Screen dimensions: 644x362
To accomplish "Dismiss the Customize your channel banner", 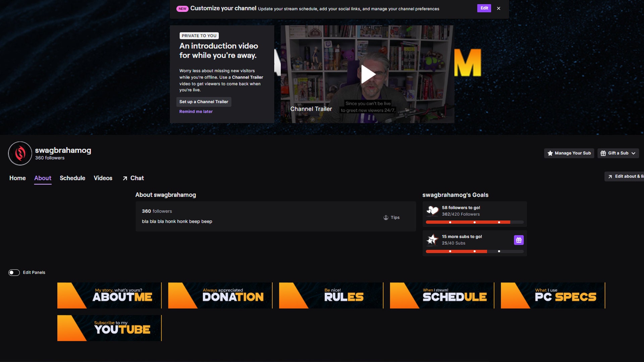I will [499, 8].
